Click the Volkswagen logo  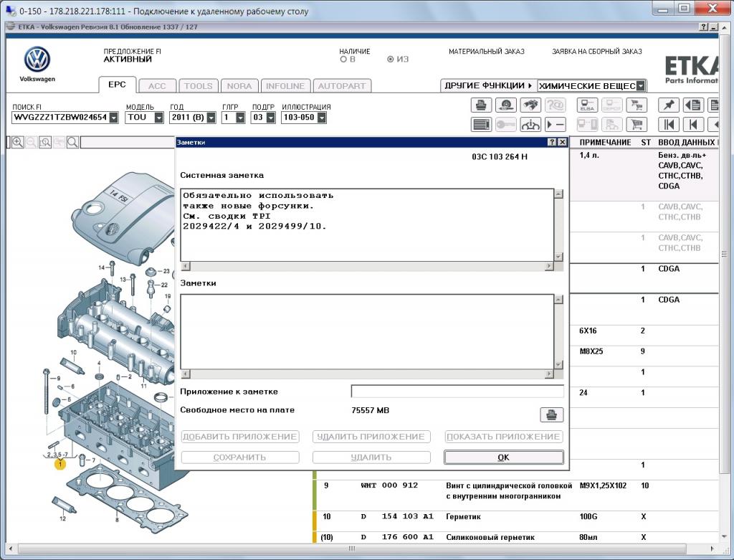coord(37,60)
